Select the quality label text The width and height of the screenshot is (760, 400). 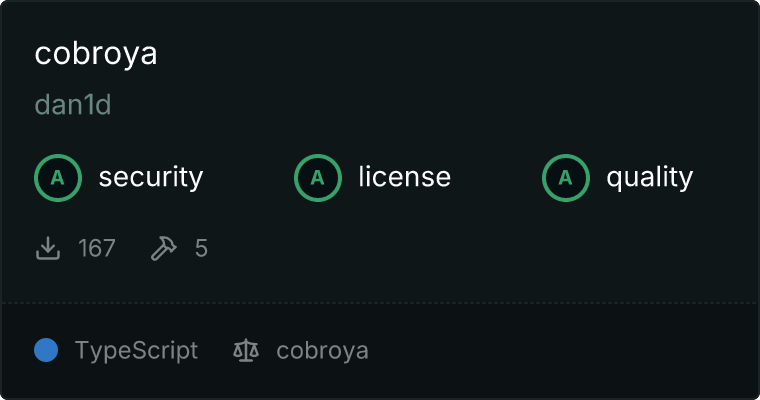(649, 177)
